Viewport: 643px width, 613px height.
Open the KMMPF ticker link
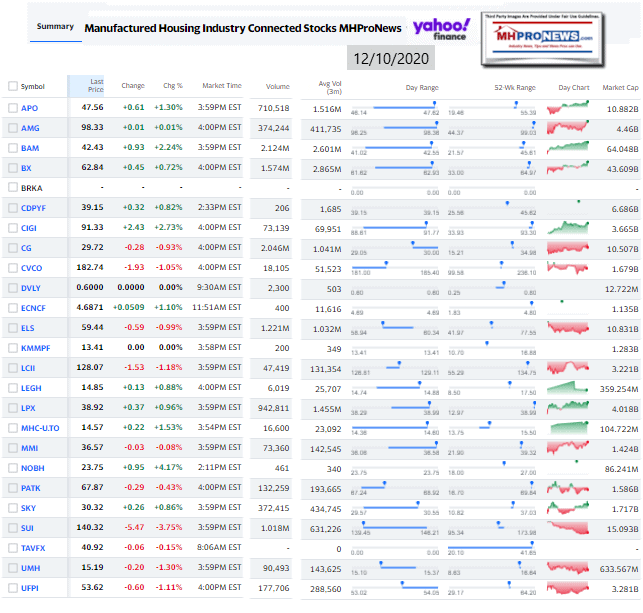click(x=36, y=348)
